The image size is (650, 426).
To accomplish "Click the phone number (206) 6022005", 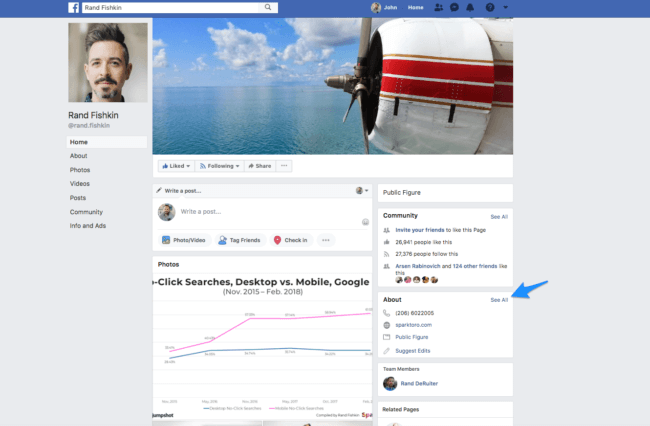I will tap(415, 313).
